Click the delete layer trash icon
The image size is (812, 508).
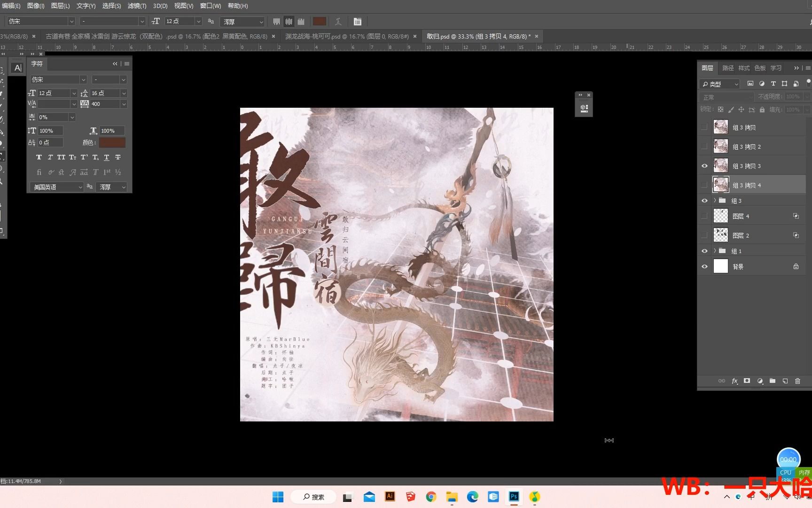click(797, 381)
